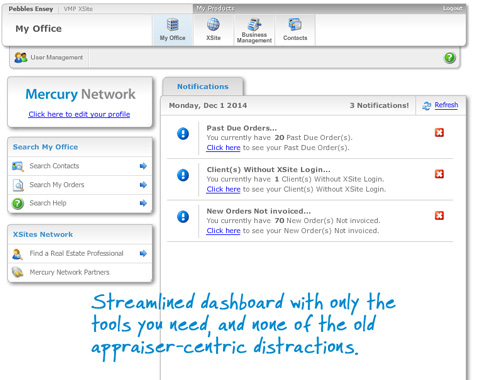Click the Client(s) Without XSite Login... heading
Screen dimensions: 500x380
[x=268, y=170]
